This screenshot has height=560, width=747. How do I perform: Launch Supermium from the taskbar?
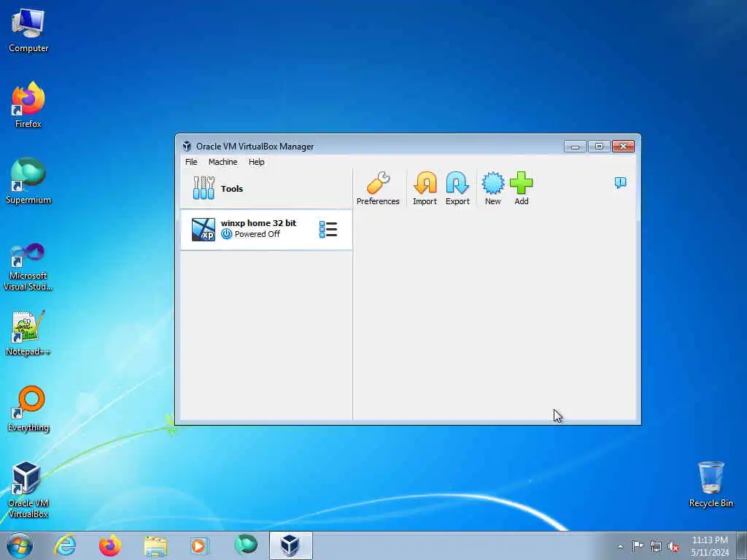click(x=246, y=545)
